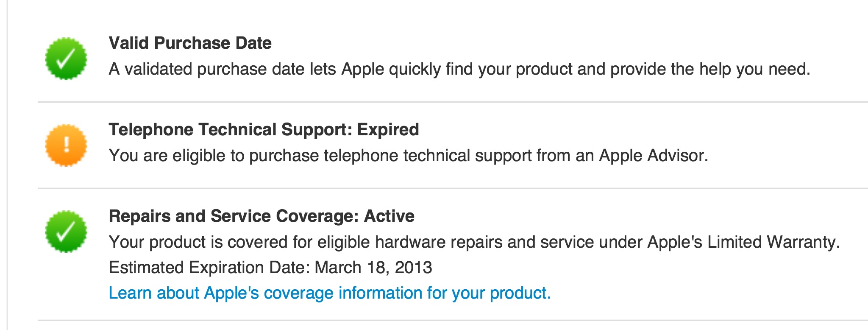Click green checkmark beside Repairs and Service Coverage
The height and width of the screenshot is (330, 868).
pyautogui.click(x=66, y=232)
